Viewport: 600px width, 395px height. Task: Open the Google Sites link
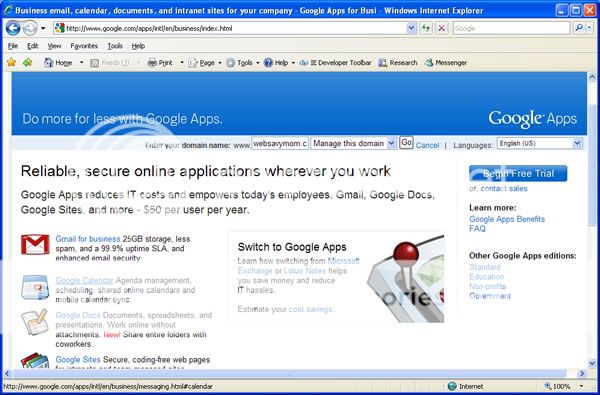click(78, 360)
